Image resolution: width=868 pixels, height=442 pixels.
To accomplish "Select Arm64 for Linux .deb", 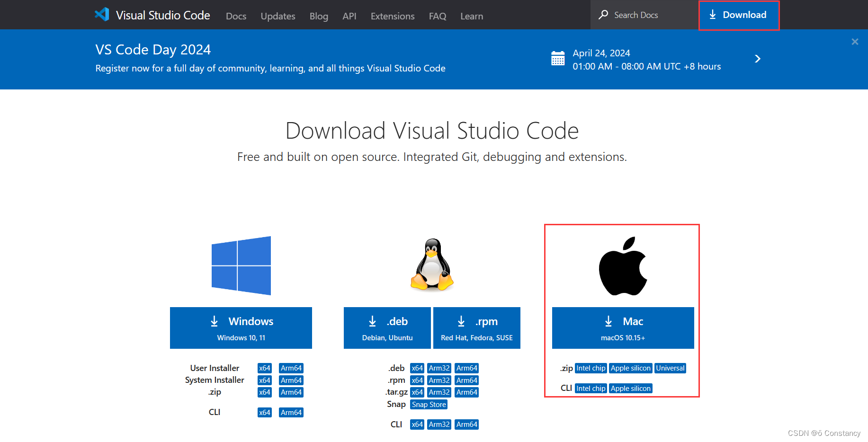I will pos(467,368).
